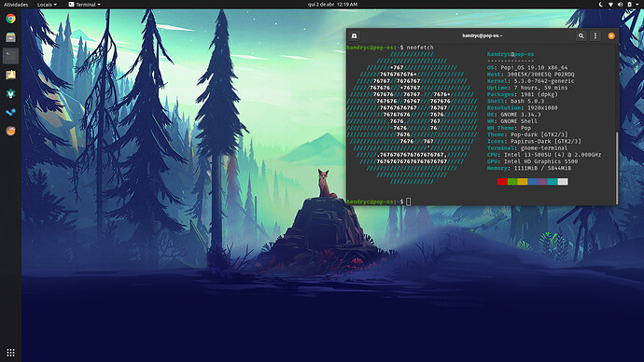Open the terminal search tool
Viewport: 644px width, 362px height.
(x=581, y=35)
